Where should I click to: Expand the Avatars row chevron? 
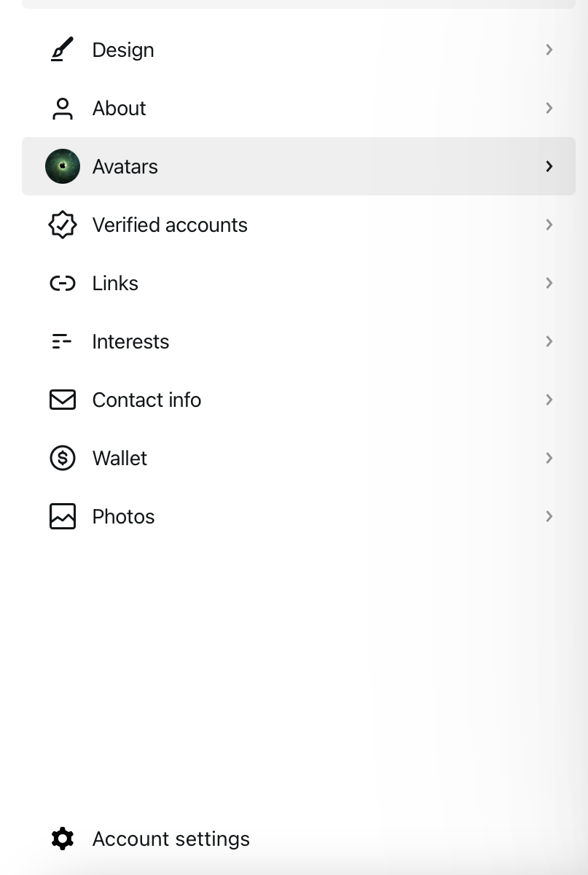pos(549,166)
